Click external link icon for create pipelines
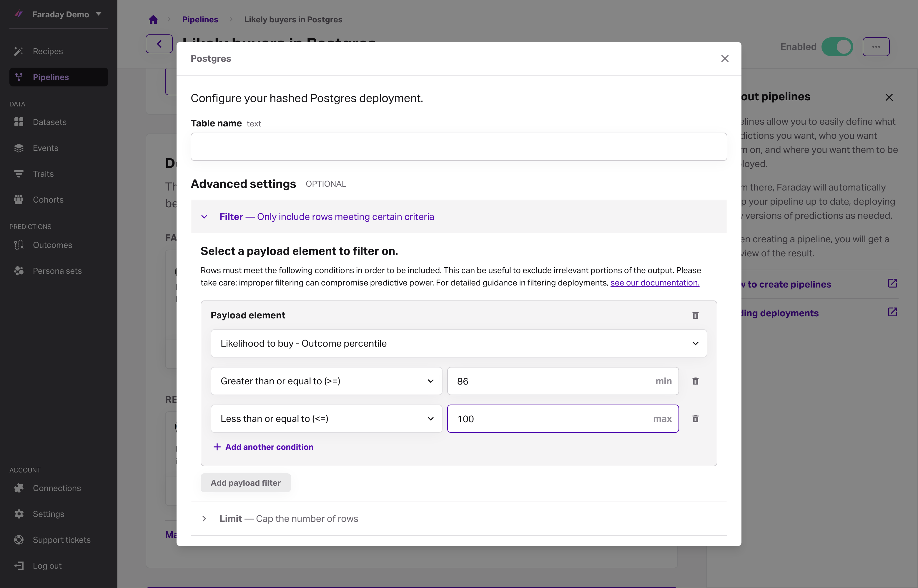The image size is (918, 588). point(892,283)
